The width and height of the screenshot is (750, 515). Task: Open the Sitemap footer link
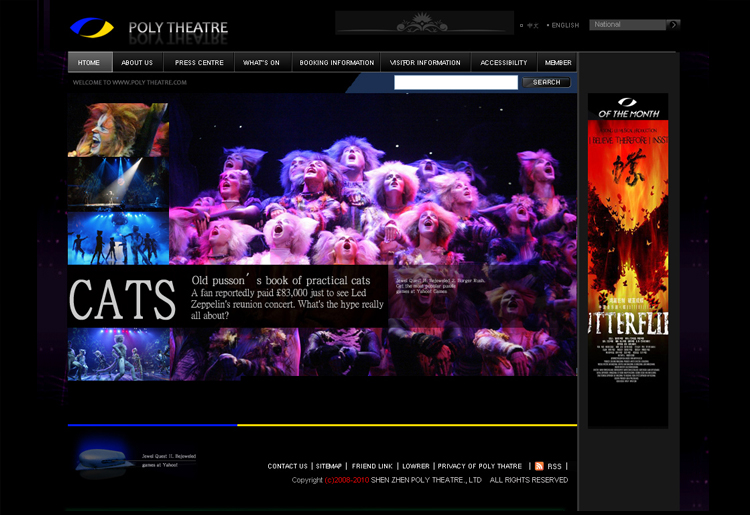(329, 466)
